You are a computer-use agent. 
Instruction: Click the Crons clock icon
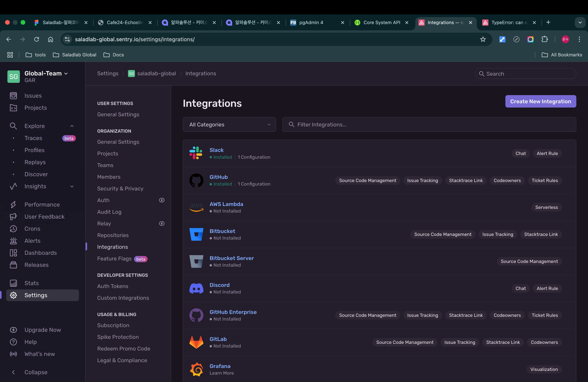click(13, 229)
